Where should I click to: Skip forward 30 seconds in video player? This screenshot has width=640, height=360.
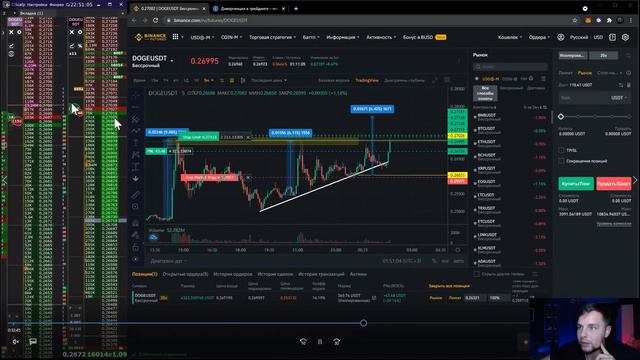tap(336, 342)
